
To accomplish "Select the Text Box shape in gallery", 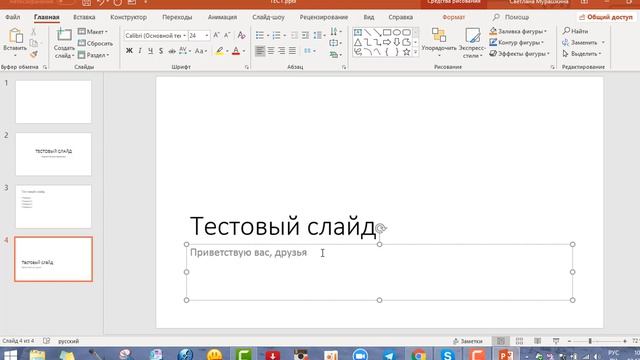I will pos(358,32).
